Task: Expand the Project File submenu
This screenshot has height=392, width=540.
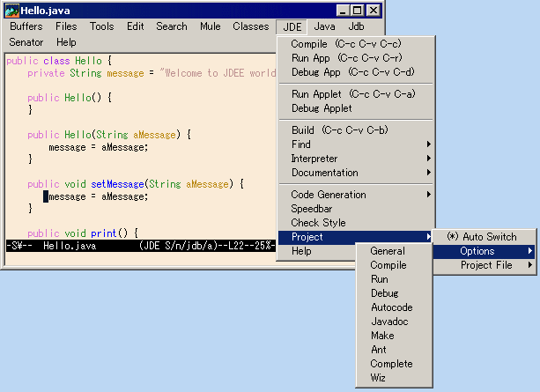Action: click(x=485, y=265)
